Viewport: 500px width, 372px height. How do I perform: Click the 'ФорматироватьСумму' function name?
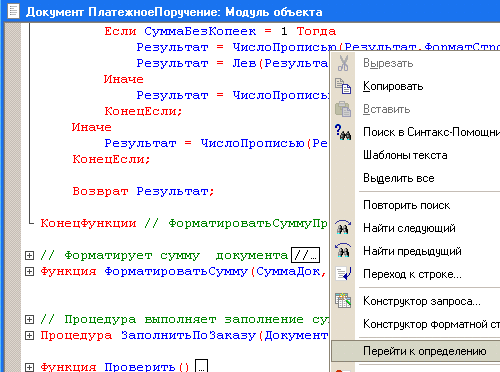(176, 271)
